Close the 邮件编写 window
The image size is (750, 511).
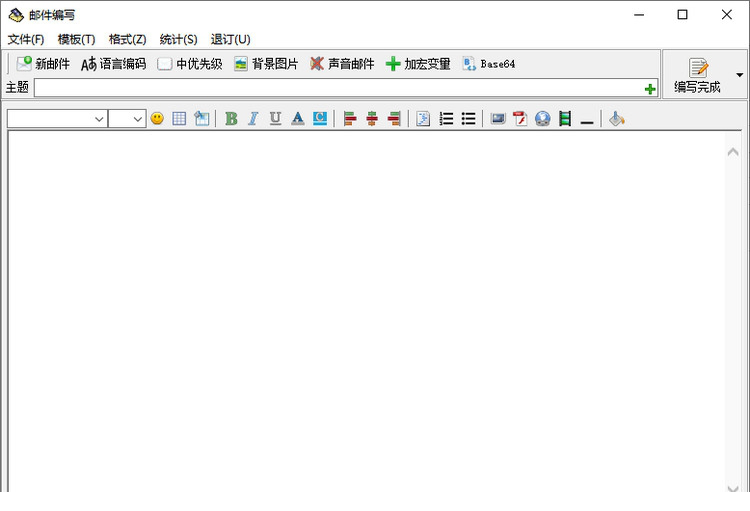click(x=727, y=15)
